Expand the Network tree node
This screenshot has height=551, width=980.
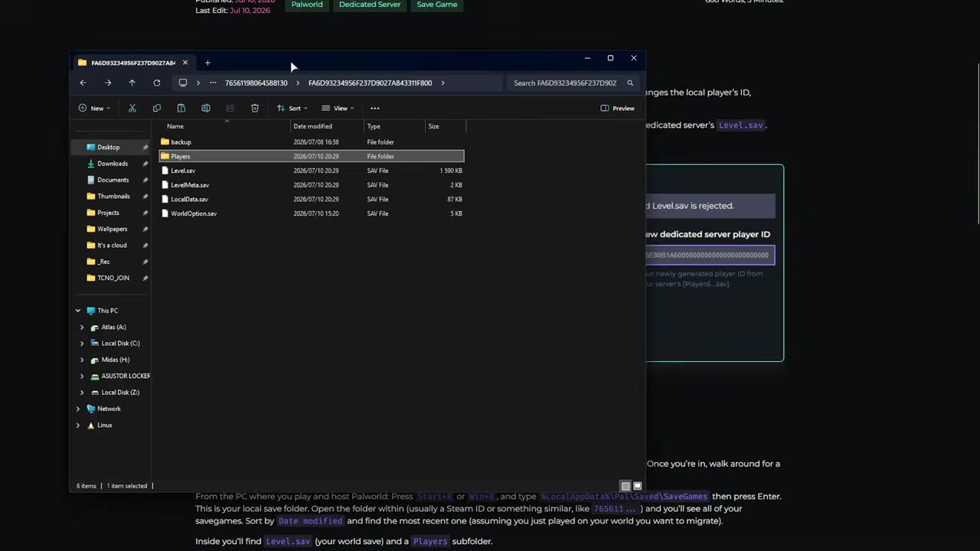pos(77,409)
